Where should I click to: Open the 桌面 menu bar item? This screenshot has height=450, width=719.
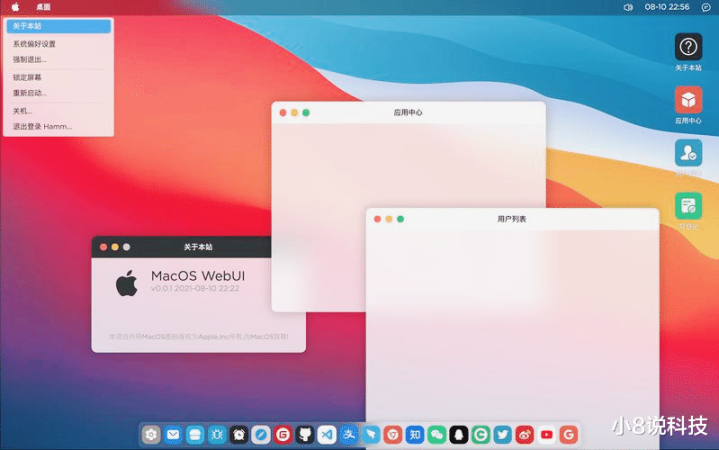(44, 7)
